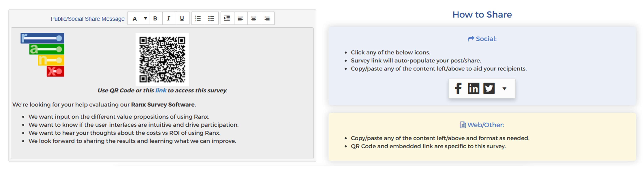Center align the text

point(254,18)
